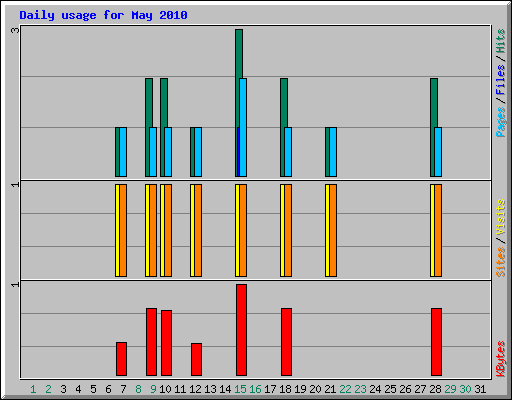Image resolution: width=512 pixels, height=400 pixels.
Task: Click the red KBytes bar for day 28
Action: 436,342
